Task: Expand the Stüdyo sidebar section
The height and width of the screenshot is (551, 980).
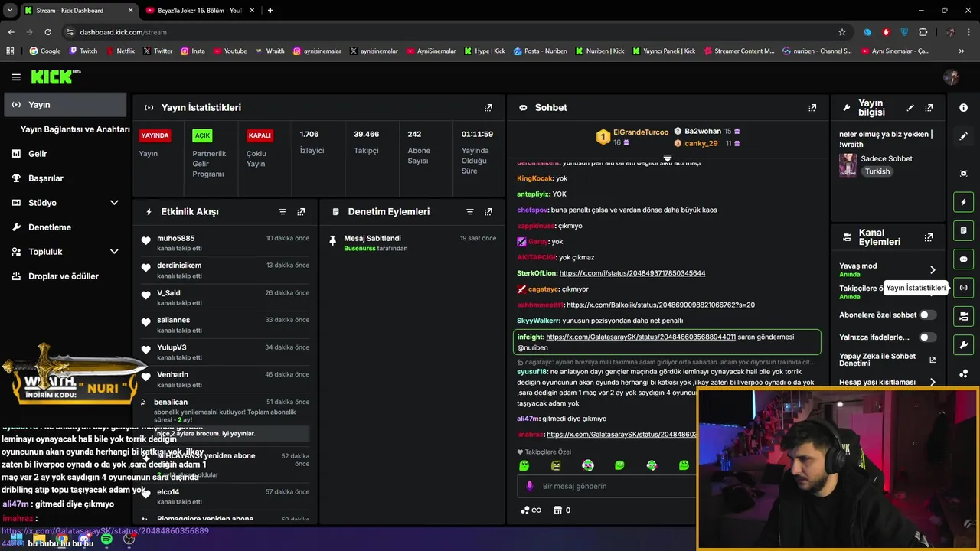Action: [x=114, y=203]
